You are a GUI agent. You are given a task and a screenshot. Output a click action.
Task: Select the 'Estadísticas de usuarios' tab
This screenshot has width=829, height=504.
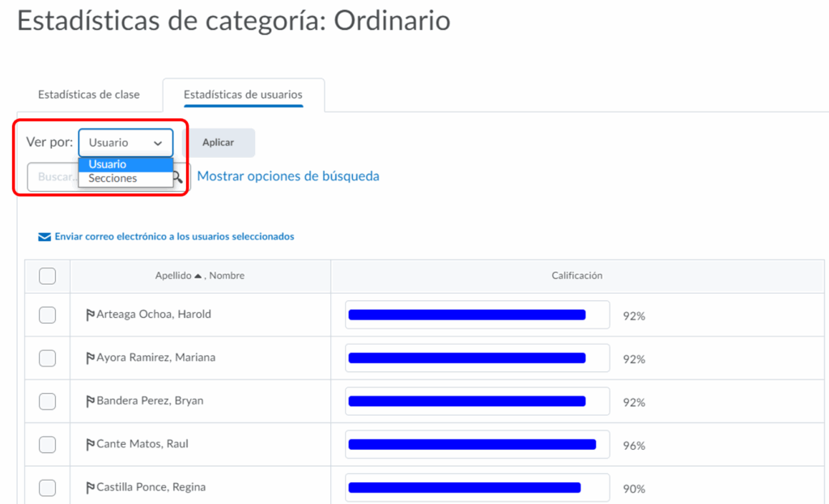243,95
